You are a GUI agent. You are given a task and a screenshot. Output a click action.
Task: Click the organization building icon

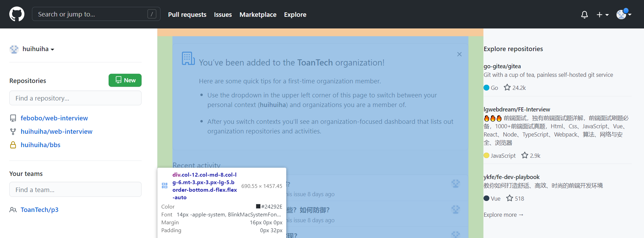pos(188,59)
